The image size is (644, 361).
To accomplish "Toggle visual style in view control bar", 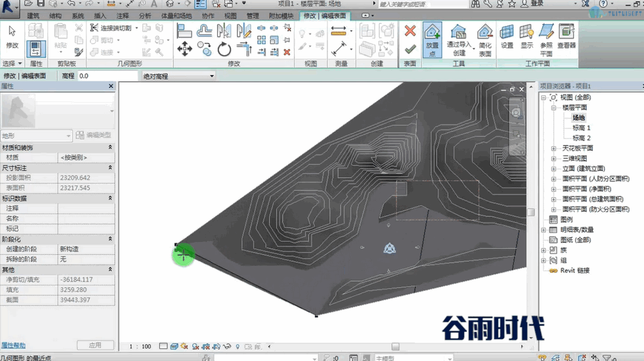I will (x=174, y=347).
